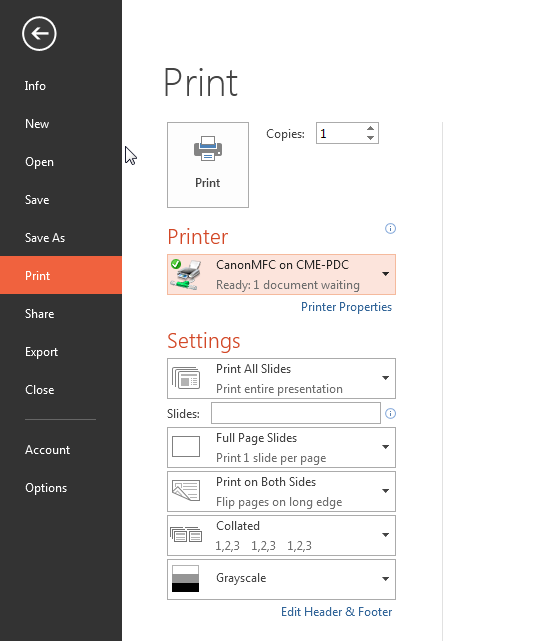Viewport: 541px width, 641px height.
Task: Click the CanonMFC printer icon
Action: coord(186,274)
